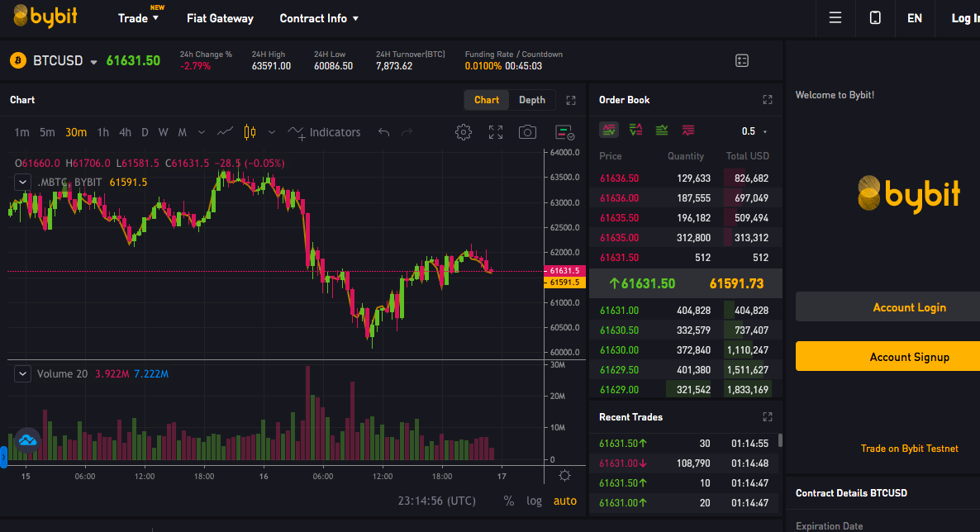Open order book 0.5 grouping dropdown
Image resolution: width=980 pixels, height=532 pixels.
click(x=754, y=131)
